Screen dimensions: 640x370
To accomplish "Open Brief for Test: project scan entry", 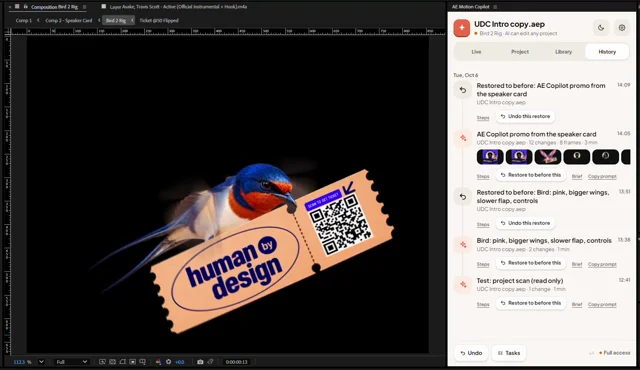I will pos(577,304).
